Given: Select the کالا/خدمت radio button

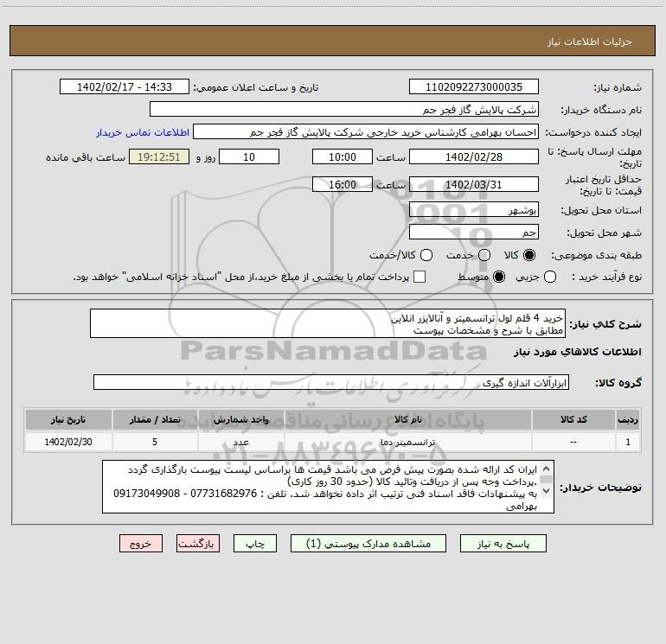Looking at the screenshot, I should click(x=426, y=255).
